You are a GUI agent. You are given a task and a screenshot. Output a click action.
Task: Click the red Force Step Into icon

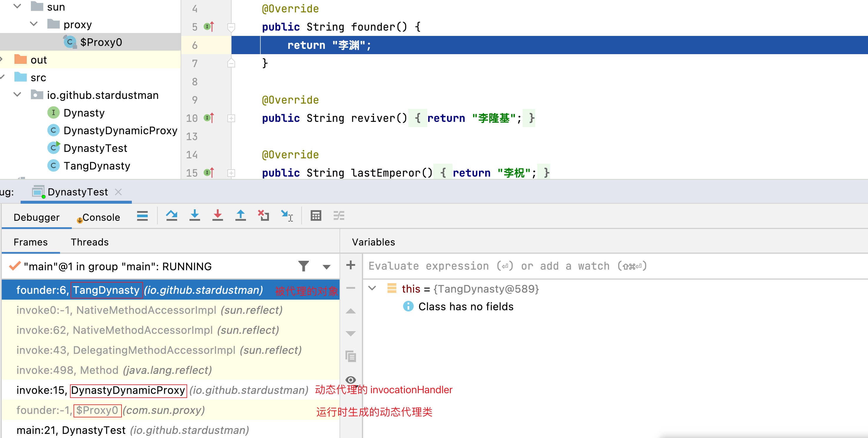pos(217,215)
